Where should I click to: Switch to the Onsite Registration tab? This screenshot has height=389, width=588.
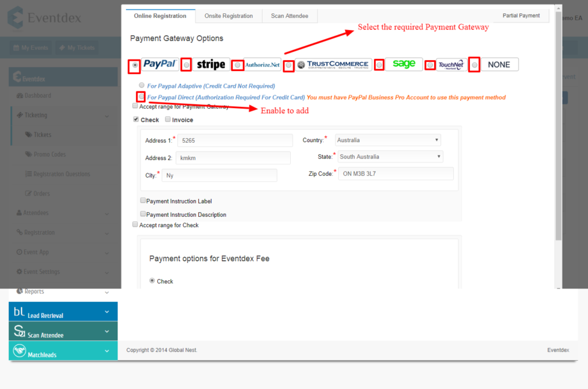point(224,16)
